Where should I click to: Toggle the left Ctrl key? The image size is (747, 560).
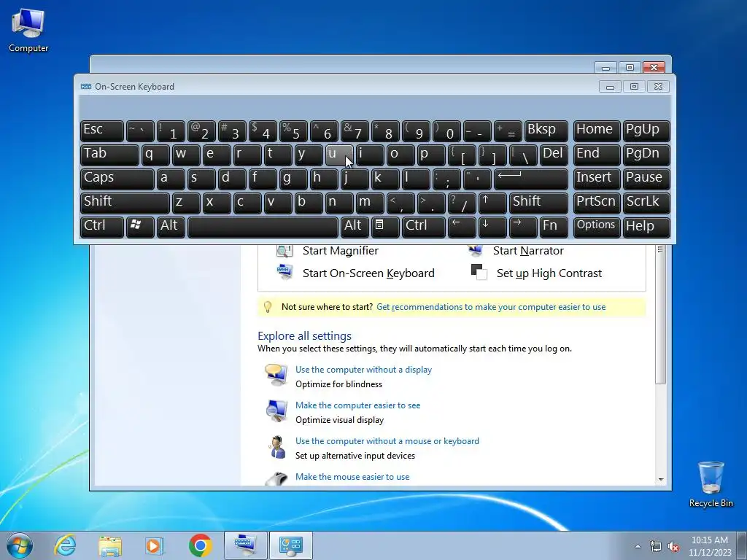point(102,226)
